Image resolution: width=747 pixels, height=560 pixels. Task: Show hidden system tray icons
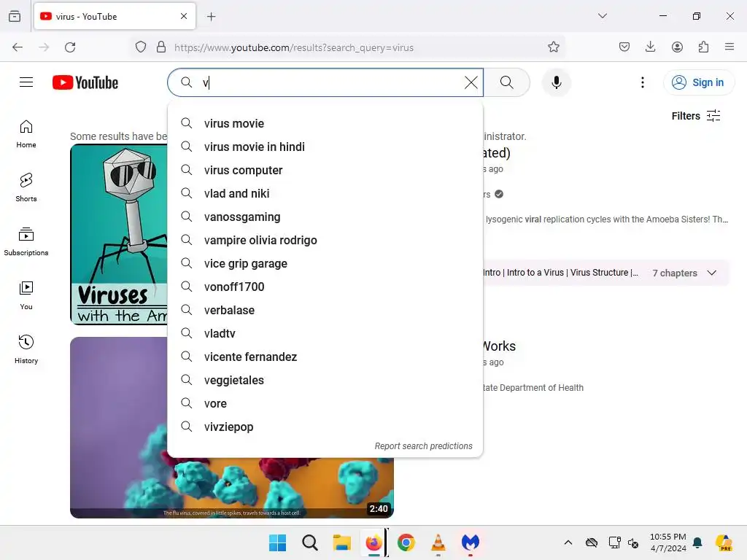pyautogui.click(x=568, y=542)
